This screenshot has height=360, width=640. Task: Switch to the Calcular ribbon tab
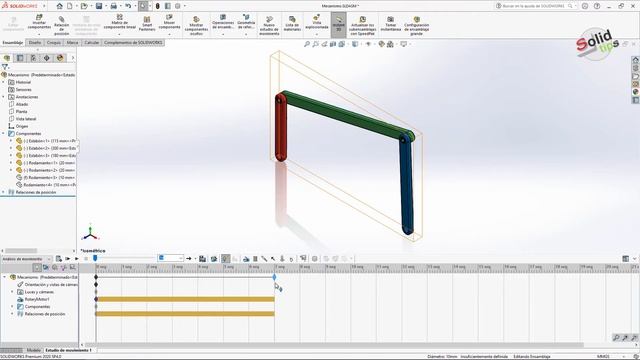(x=91, y=42)
